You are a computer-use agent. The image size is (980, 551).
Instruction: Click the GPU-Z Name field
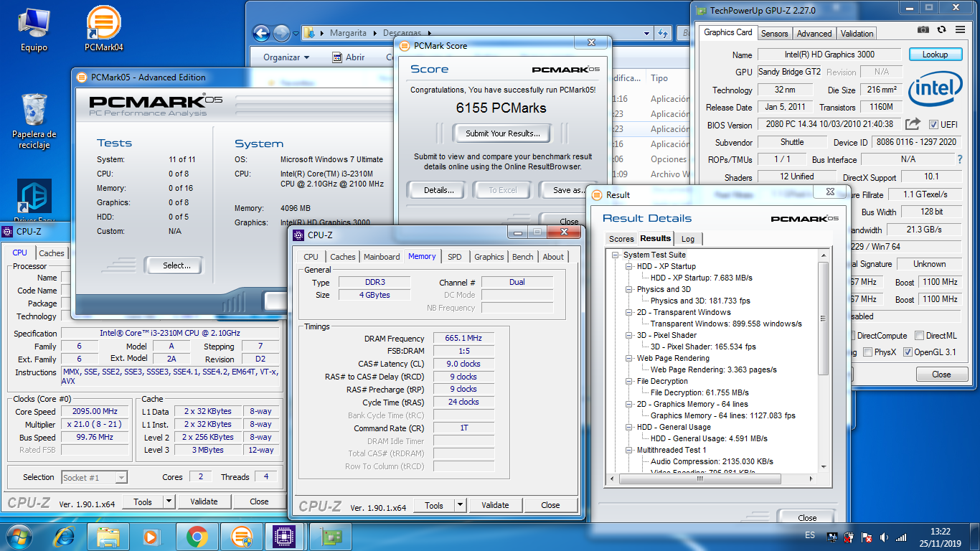830,55
